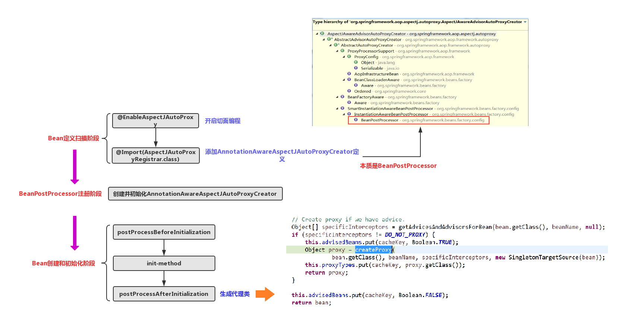644x313 pixels.
Task: Click the 添加AnnotationAwareAspectJAutoProxyCreator定义 label
Action: pyautogui.click(x=282, y=155)
